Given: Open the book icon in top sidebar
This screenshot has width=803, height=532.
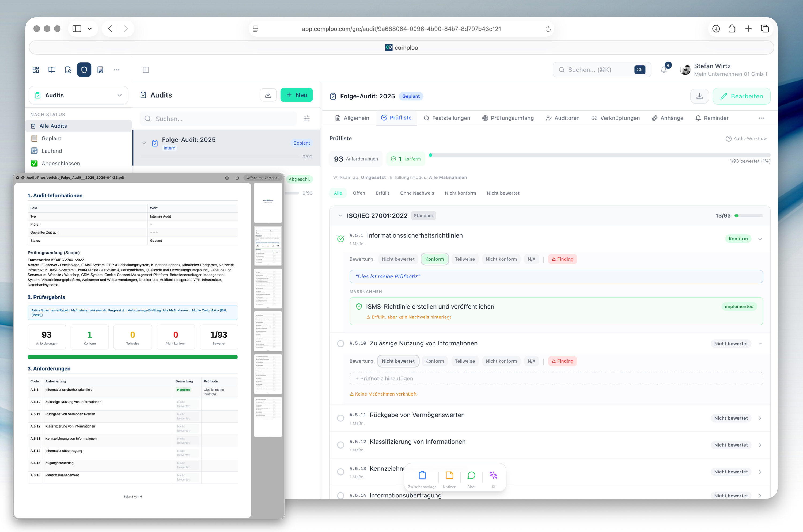Looking at the screenshot, I should (52, 70).
